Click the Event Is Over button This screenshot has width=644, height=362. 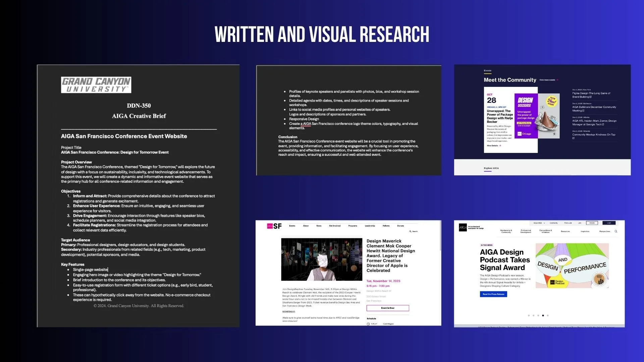pos(388,308)
